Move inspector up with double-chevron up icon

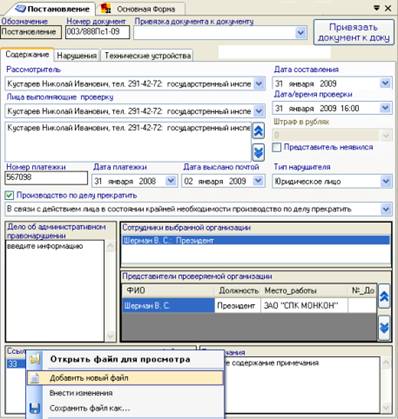pos(258,131)
